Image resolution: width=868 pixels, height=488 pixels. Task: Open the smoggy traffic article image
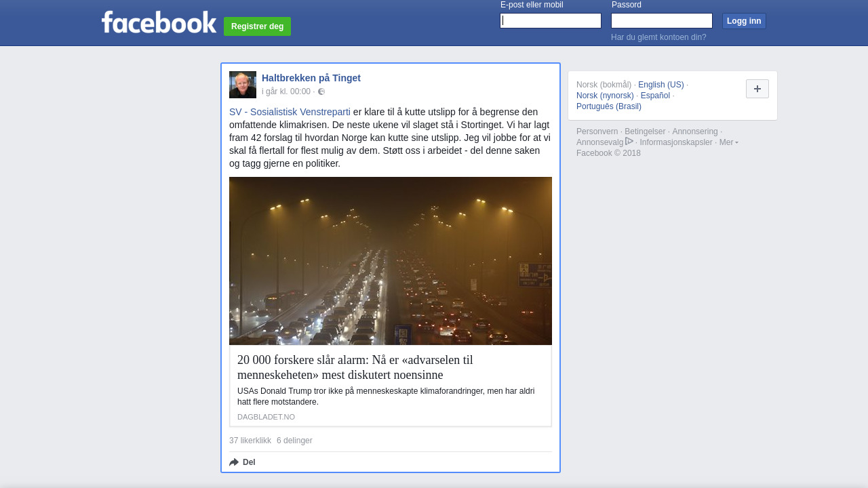click(x=390, y=261)
